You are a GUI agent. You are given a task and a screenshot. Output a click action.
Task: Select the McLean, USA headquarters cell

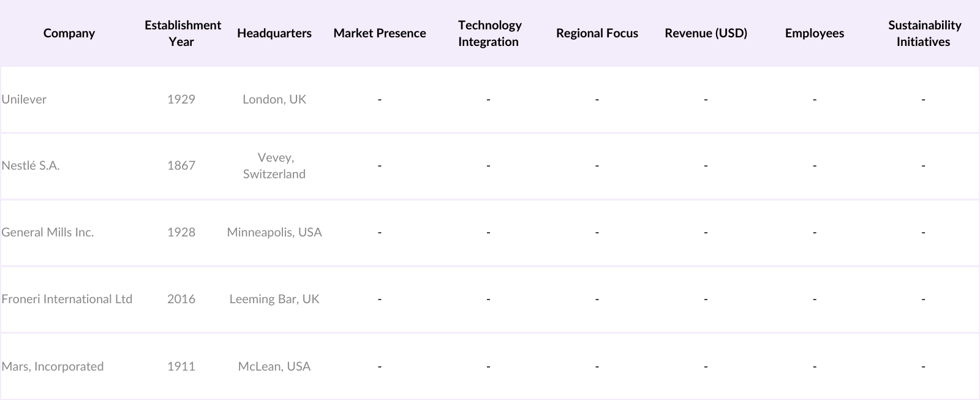point(274,366)
